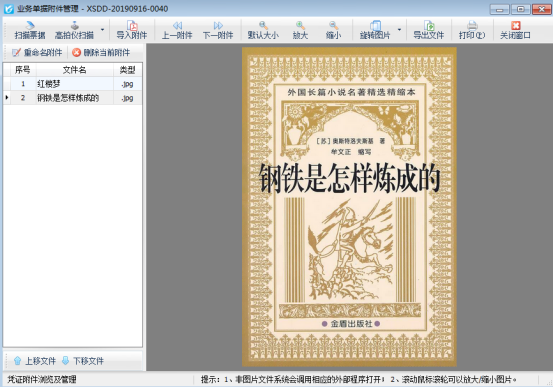The height and width of the screenshot is (388, 554).
Task: Print attachment with 打印 button
Action: (472, 30)
